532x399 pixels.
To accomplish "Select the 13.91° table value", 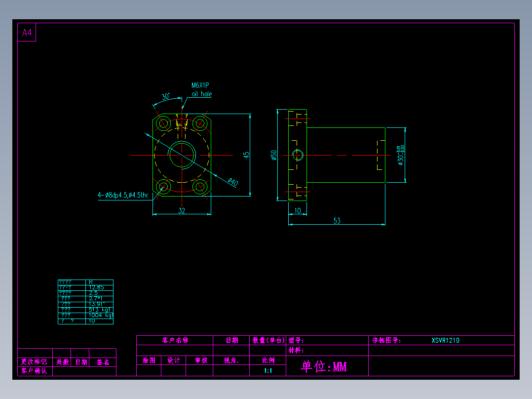I will [97, 304].
